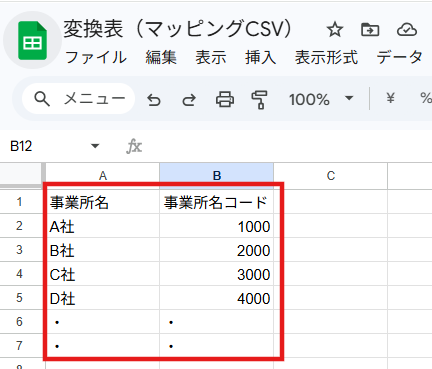The height and width of the screenshot is (369, 432).
Task: Select cell with value 2000
Action: click(x=217, y=250)
